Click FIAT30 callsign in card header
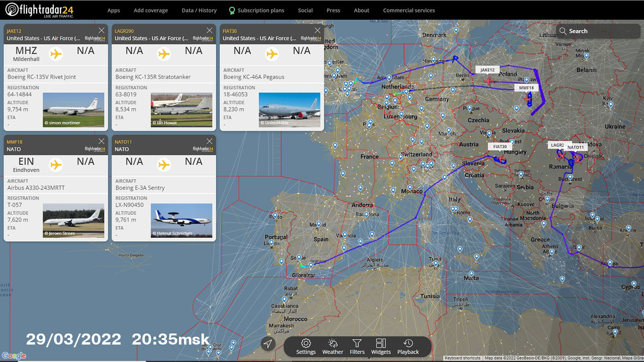This screenshot has width=644, height=362. coord(230,31)
